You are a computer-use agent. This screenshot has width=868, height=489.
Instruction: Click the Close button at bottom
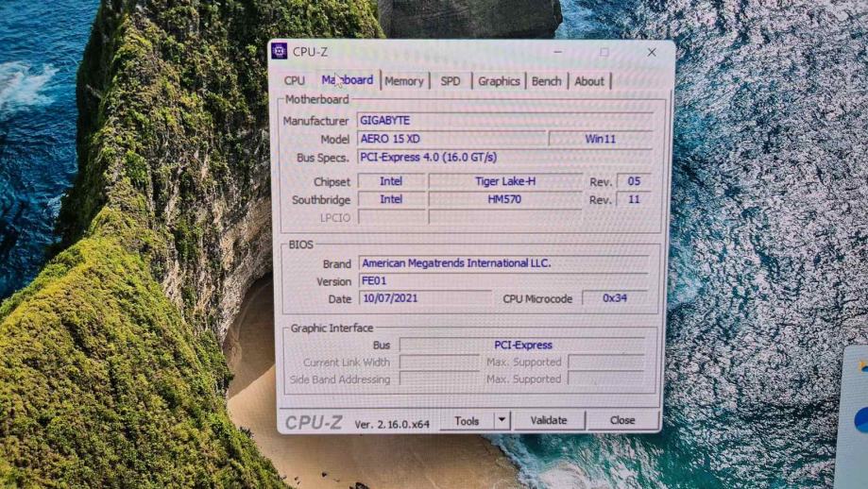(x=622, y=420)
